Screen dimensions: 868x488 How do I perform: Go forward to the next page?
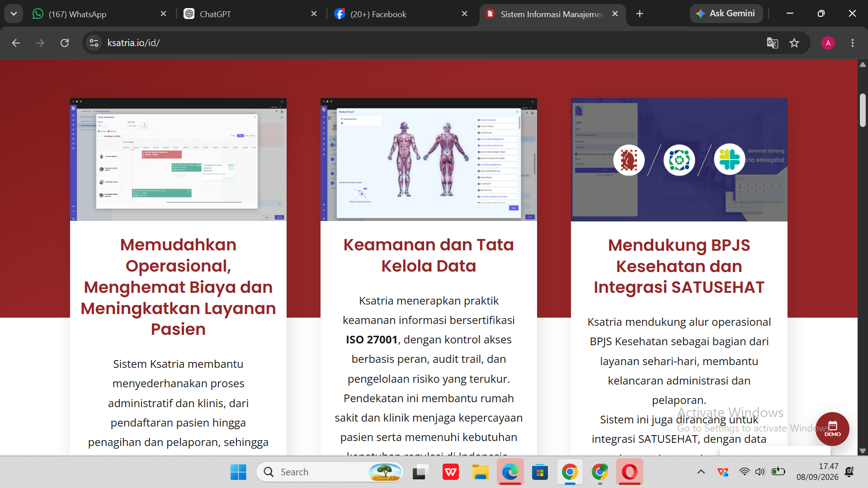(40, 43)
